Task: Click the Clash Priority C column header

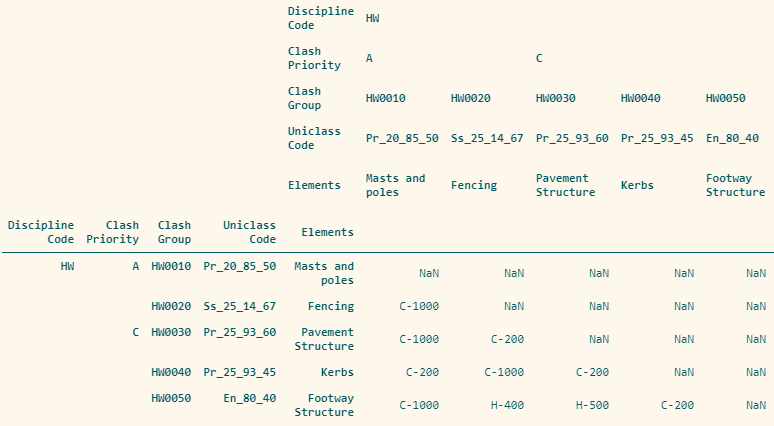Action: (x=539, y=58)
